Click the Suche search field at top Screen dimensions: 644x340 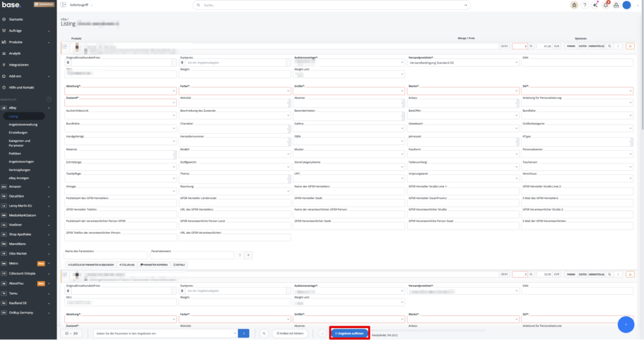pos(331,5)
